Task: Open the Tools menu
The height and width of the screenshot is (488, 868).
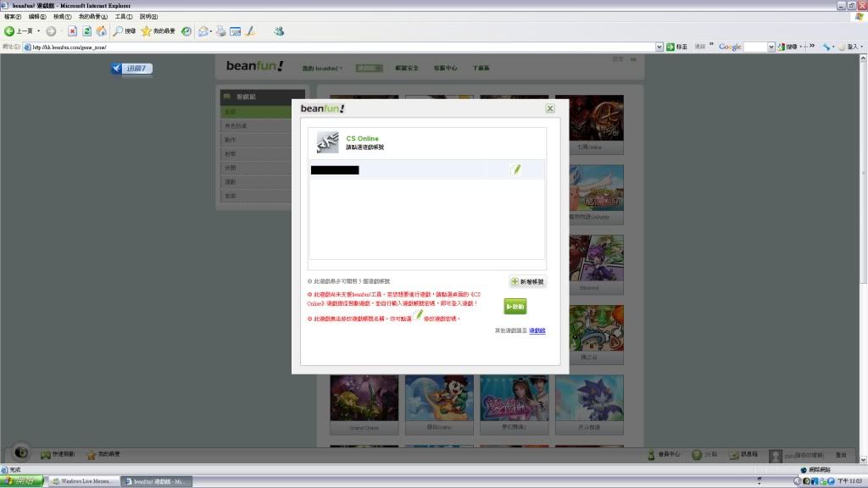Action: point(124,17)
